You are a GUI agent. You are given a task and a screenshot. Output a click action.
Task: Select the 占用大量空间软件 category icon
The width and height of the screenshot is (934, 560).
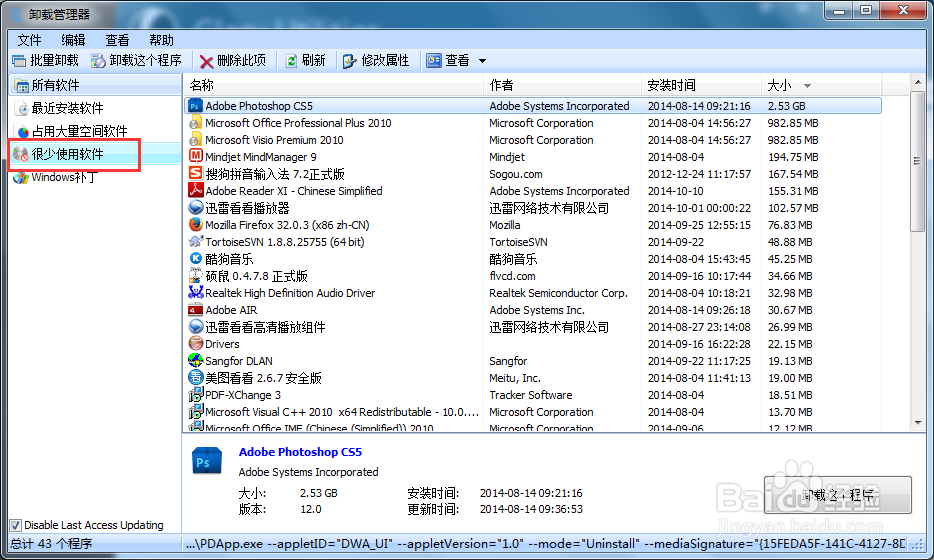click(23, 131)
